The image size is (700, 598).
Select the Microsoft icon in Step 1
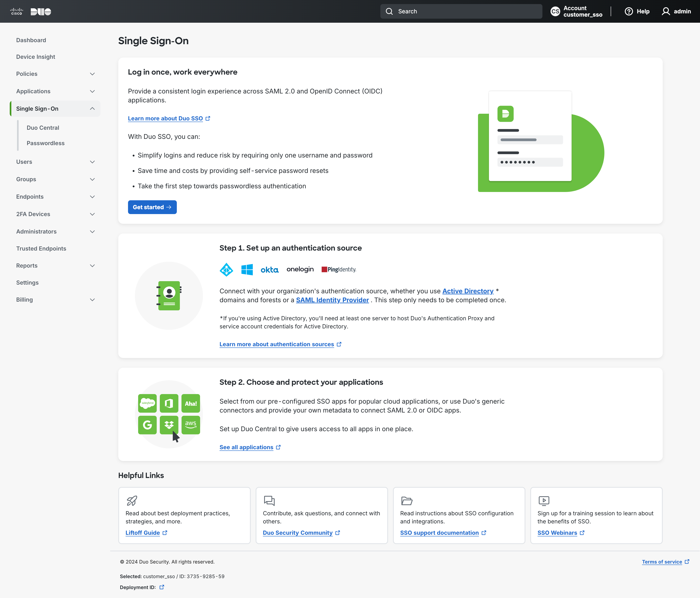tap(247, 269)
